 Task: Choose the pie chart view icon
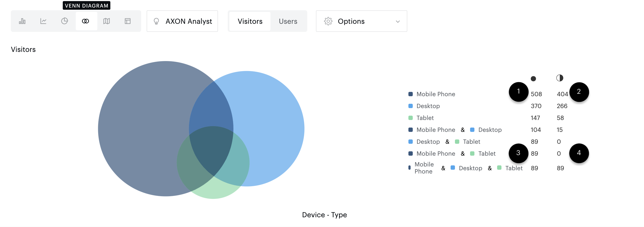(x=64, y=21)
